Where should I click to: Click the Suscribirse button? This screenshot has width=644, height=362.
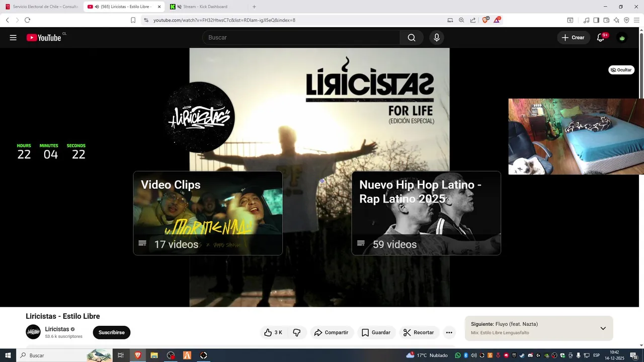click(111, 332)
